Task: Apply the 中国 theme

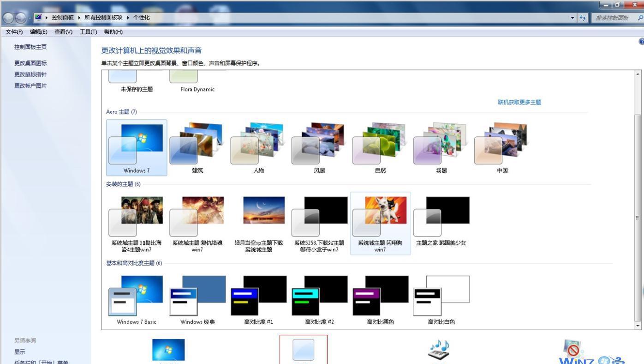Action: coord(502,148)
